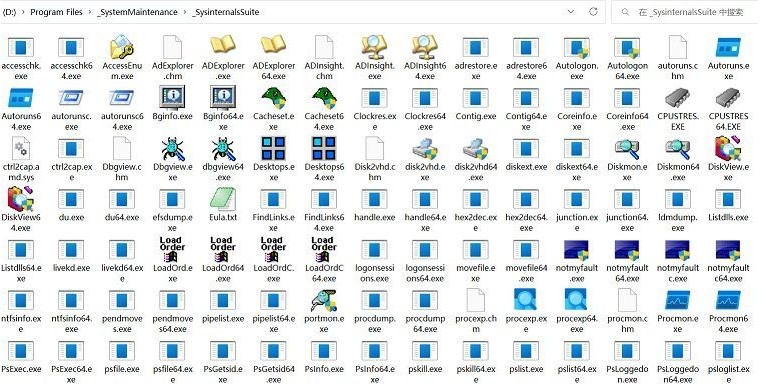Select the Cacheset.exe green icon
The height and width of the screenshot is (384, 766).
[x=274, y=98]
